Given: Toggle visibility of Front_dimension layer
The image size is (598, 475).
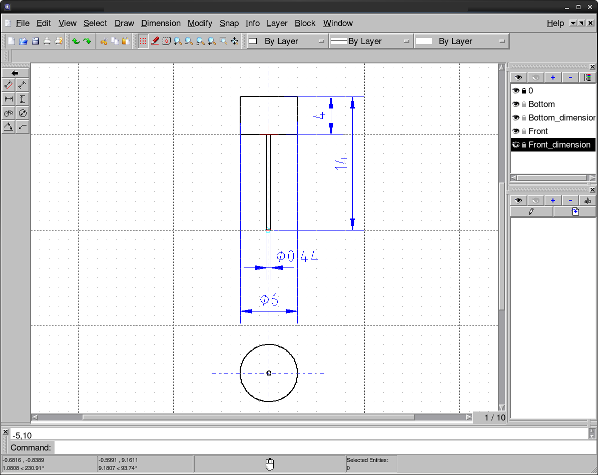Looking at the screenshot, I should [516, 145].
